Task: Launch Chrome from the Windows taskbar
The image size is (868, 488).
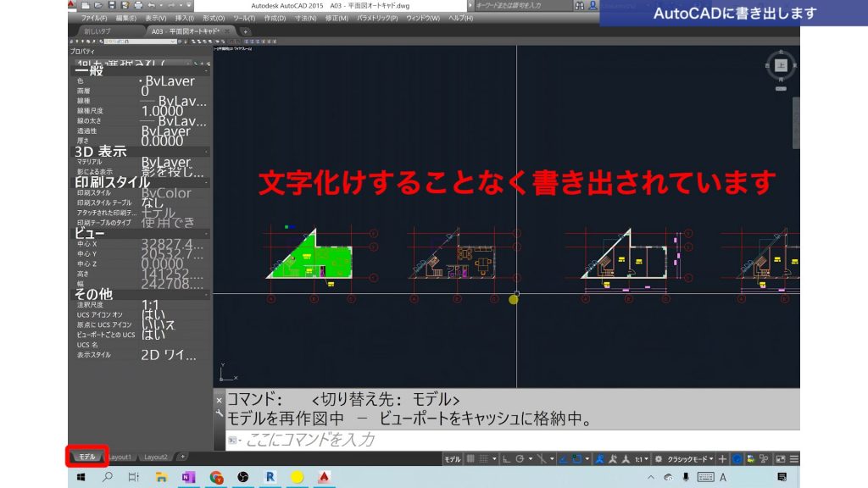Action: pos(214,477)
